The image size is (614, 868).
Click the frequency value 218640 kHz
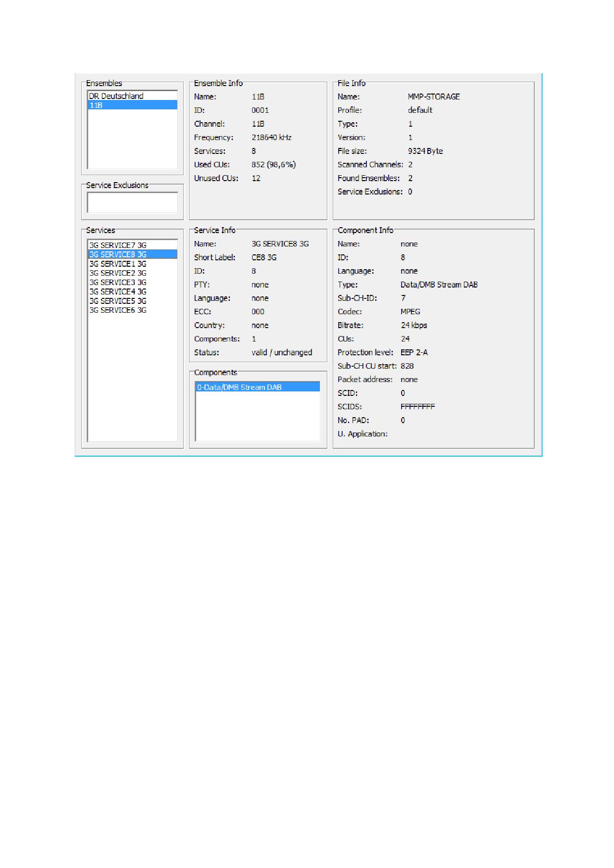tap(271, 138)
